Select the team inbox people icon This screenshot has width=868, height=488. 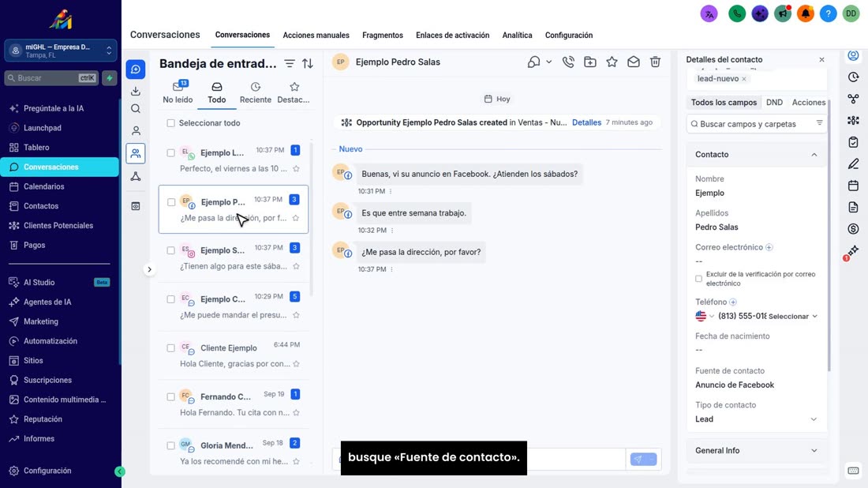[x=136, y=153]
